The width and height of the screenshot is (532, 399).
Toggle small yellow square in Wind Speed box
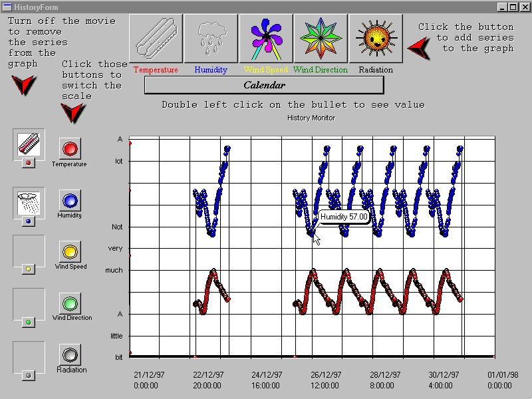(28, 269)
